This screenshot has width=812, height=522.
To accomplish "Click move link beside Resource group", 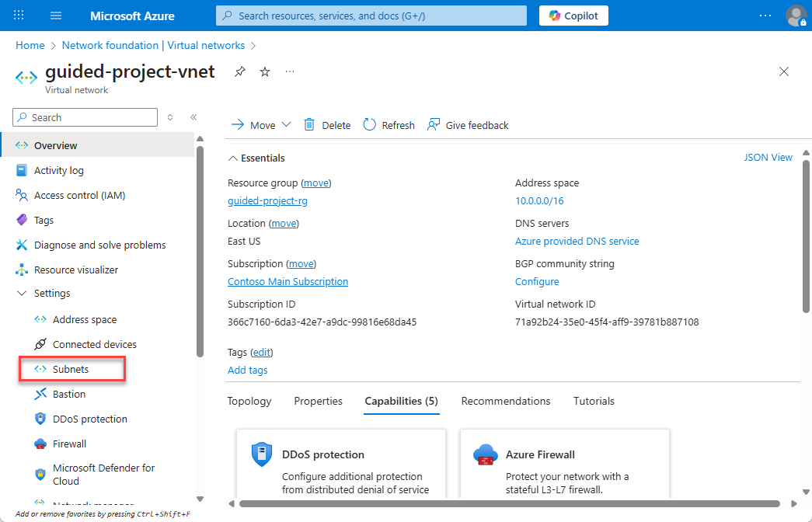I will (316, 183).
